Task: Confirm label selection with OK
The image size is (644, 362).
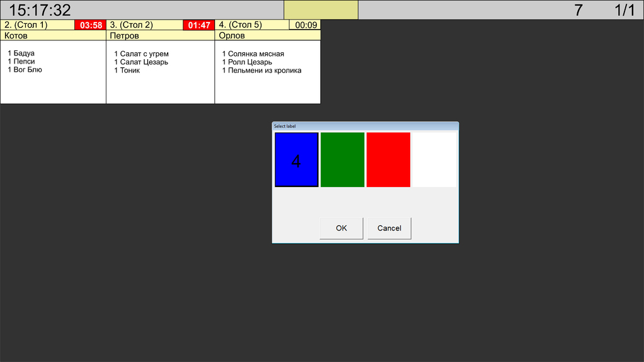Action: pyautogui.click(x=341, y=228)
